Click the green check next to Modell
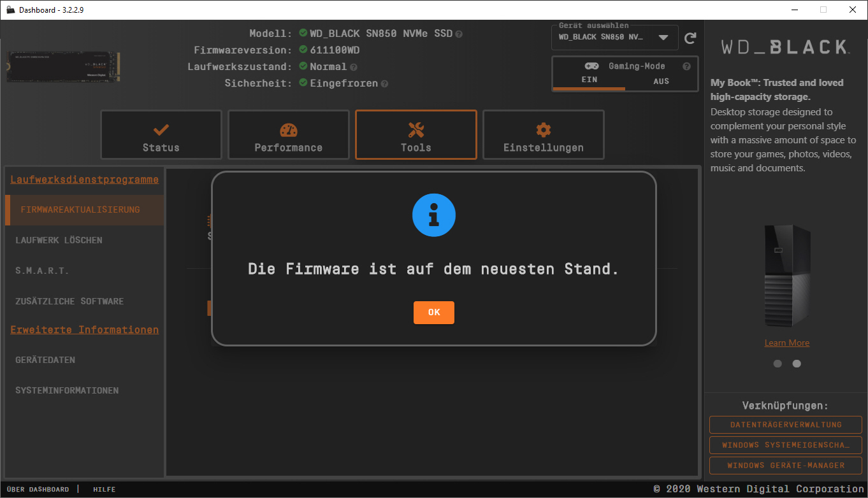Screen dimensions: 868x498 pos(303,33)
